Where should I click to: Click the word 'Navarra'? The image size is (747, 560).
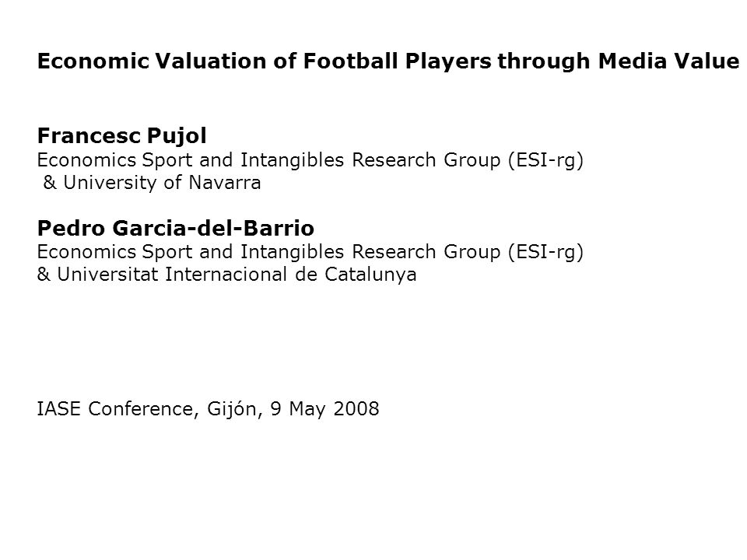coord(225,182)
